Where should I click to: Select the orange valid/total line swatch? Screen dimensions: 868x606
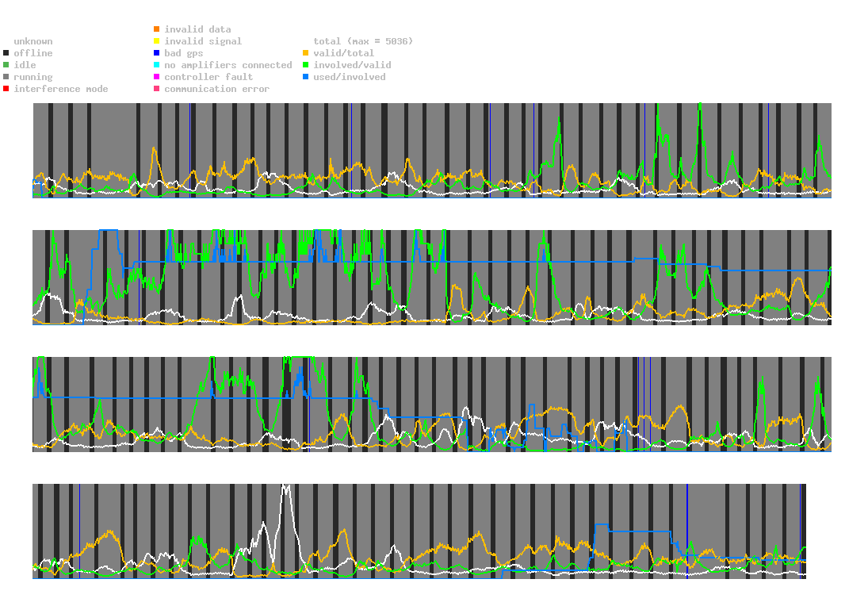pos(306,53)
